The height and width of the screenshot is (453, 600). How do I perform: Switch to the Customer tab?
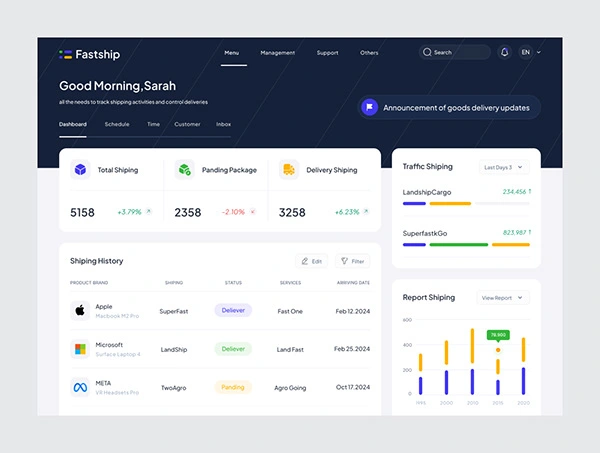pos(187,124)
